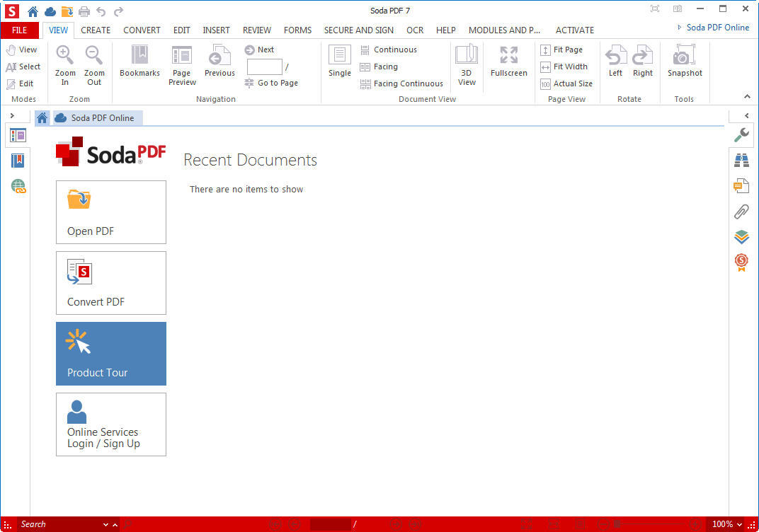The height and width of the screenshot is (532, 759).
Task: Open the Bookmarks panel in the left sidebar
Action: [17, 161]
